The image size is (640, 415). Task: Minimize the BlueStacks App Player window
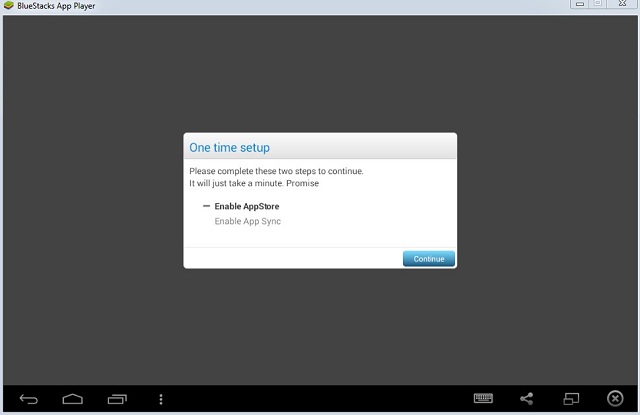tap(580, 4)
